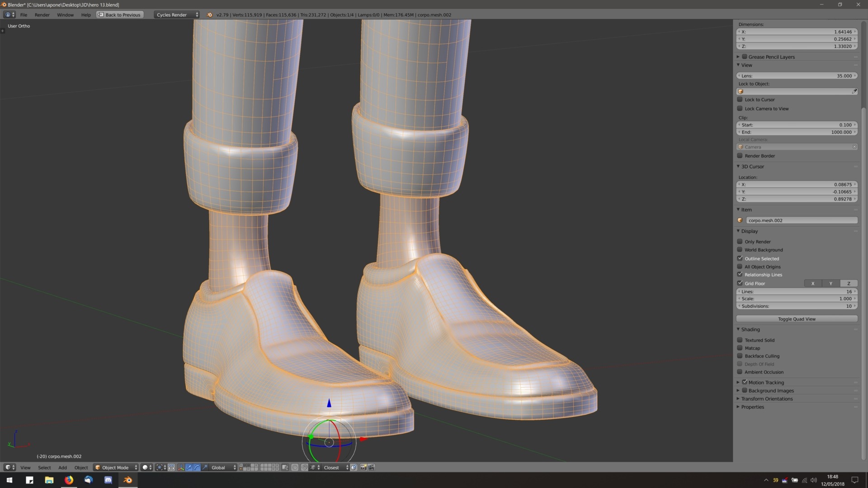Open the Cycles Render engine dropdown
Screen dimensions: 868x488
176,14
